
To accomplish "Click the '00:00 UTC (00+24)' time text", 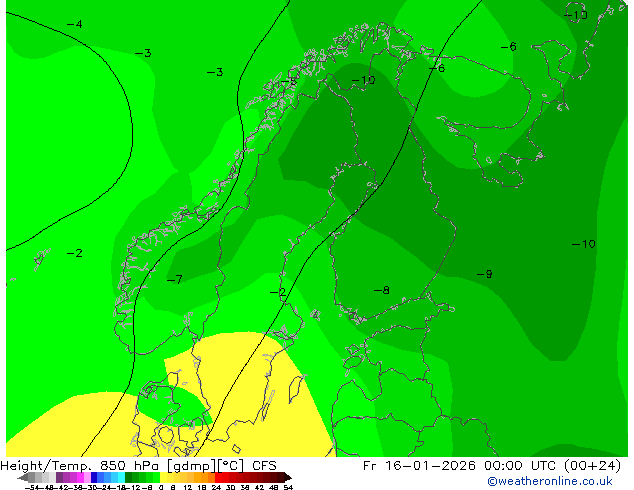I will [x=552, y=466].
